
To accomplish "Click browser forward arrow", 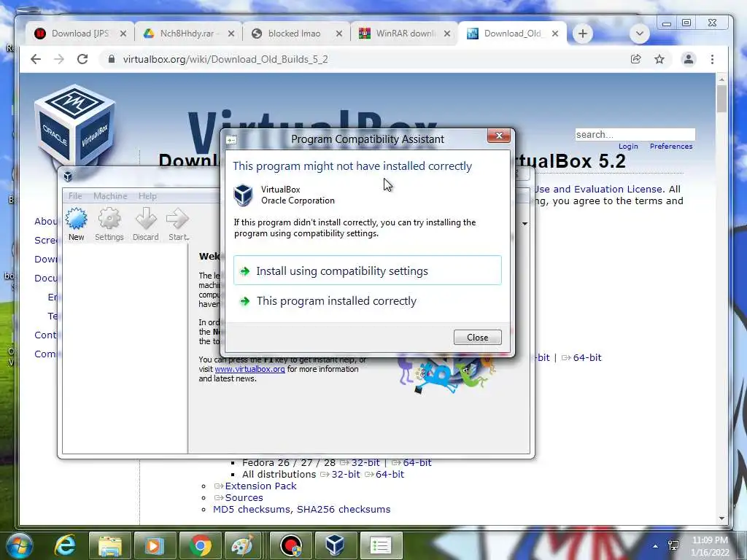I will [x=59, y=59].
